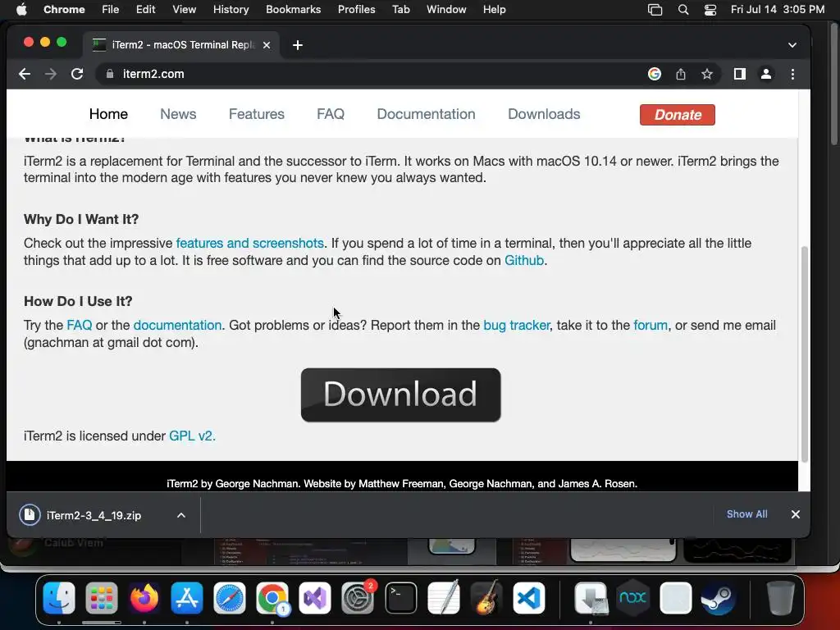Open the Trash in the Dock
Viewport: 840px width, 630px height.
(x=780, y=598)
